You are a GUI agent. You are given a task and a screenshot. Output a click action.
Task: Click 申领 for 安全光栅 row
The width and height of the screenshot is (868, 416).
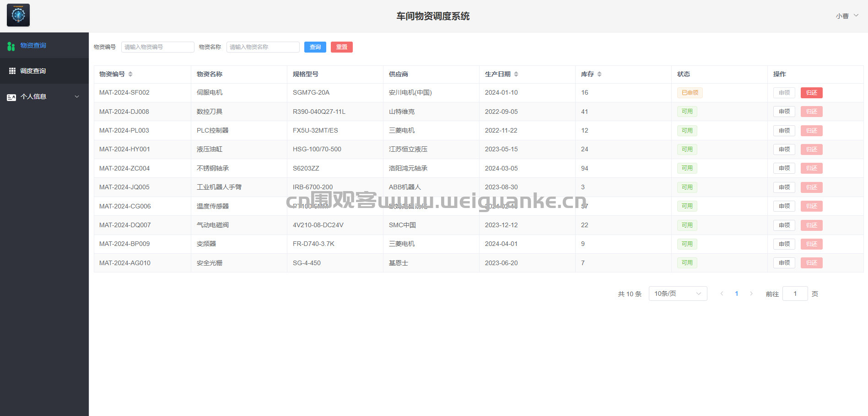784,263
